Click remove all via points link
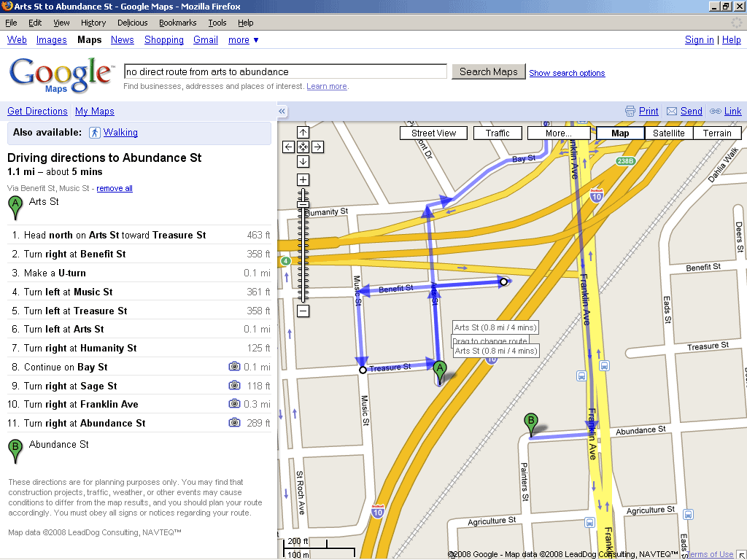 click(x=115, y=188)
